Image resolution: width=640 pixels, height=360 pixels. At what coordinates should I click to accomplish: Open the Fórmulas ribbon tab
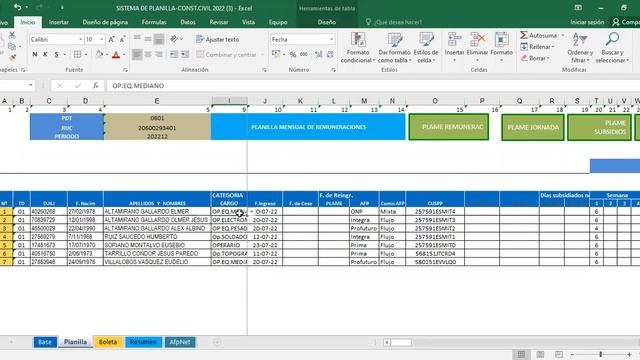click(154, 22)
